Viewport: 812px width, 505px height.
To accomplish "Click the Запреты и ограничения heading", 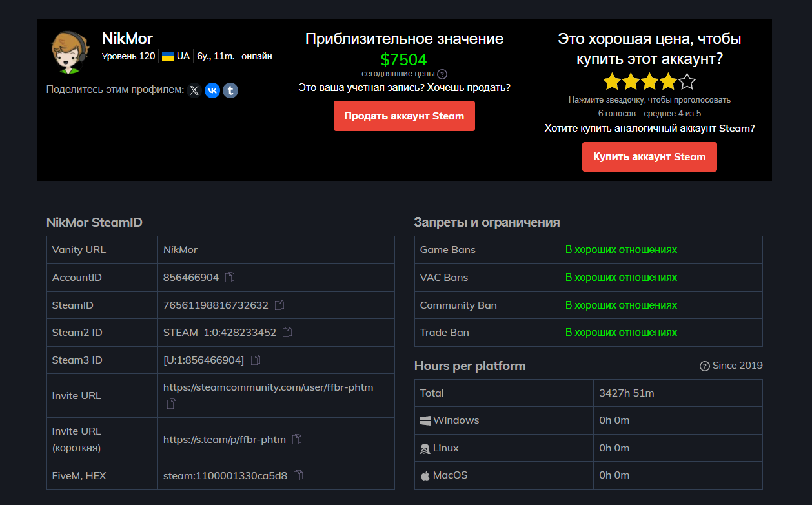I will pyautogui.click(x=487, y=223).
